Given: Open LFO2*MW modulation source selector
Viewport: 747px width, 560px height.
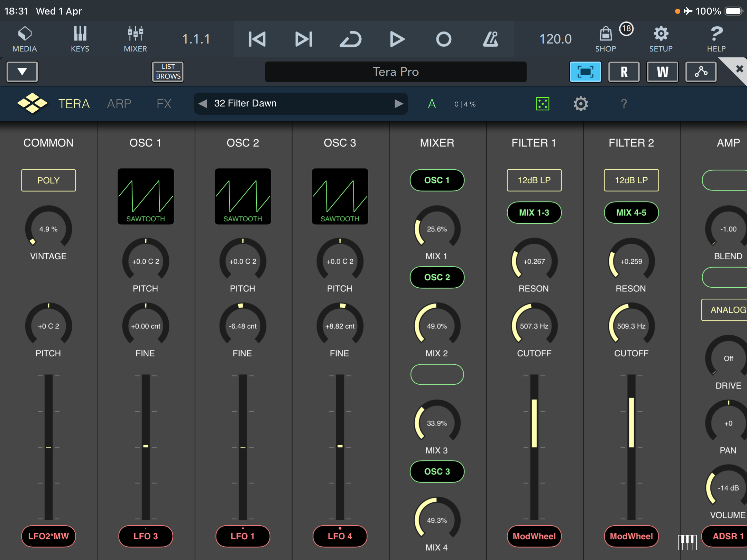Looking at the screenshot, I should pos(48,536).
